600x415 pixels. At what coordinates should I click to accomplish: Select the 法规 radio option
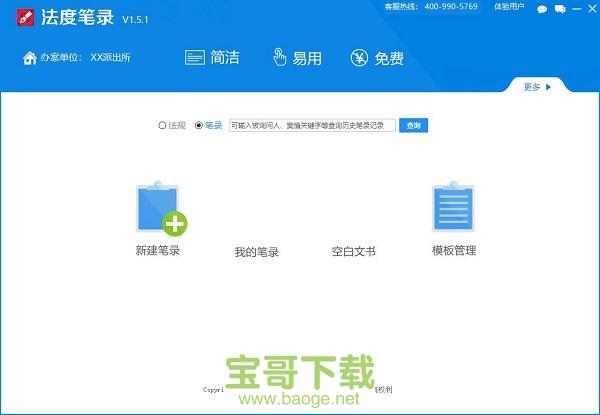(162, 125)
